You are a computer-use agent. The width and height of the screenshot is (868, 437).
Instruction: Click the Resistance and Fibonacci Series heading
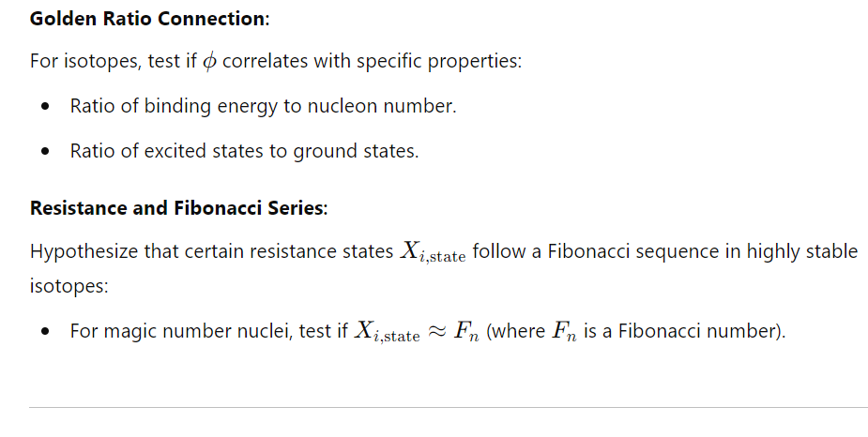(x=179, y=208)
